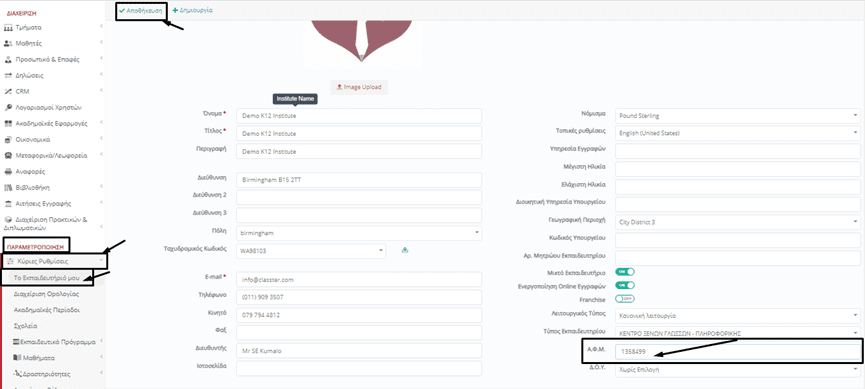Expand the Τμήματα menu chevron
Viewport: 865px width, 389px height.
tap(102, 27)
